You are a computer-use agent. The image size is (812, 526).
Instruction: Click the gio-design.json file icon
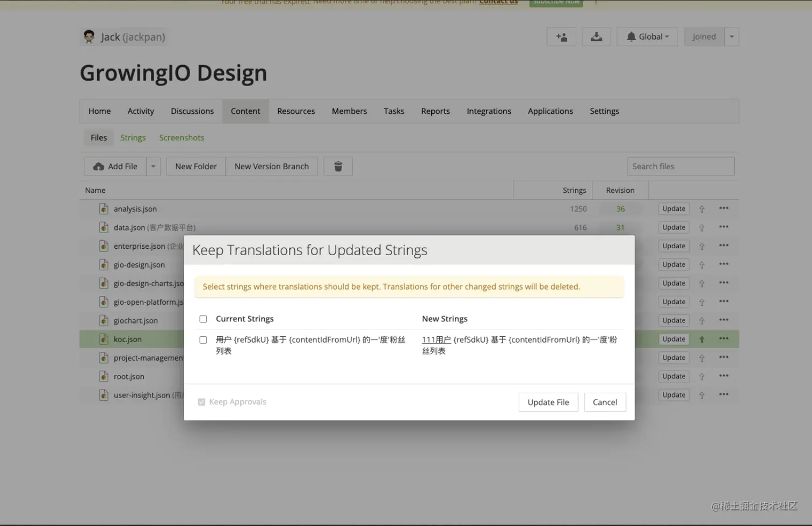(x=104, y=265)
